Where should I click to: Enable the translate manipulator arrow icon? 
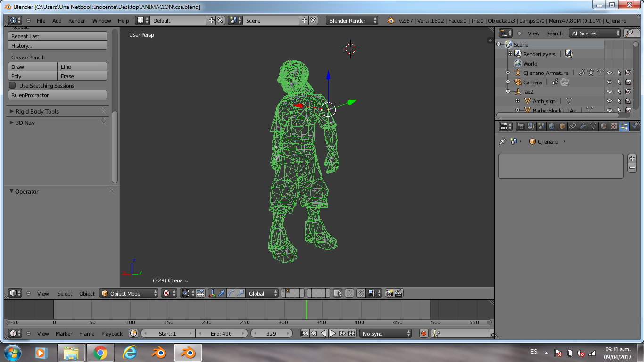[222, 293]
